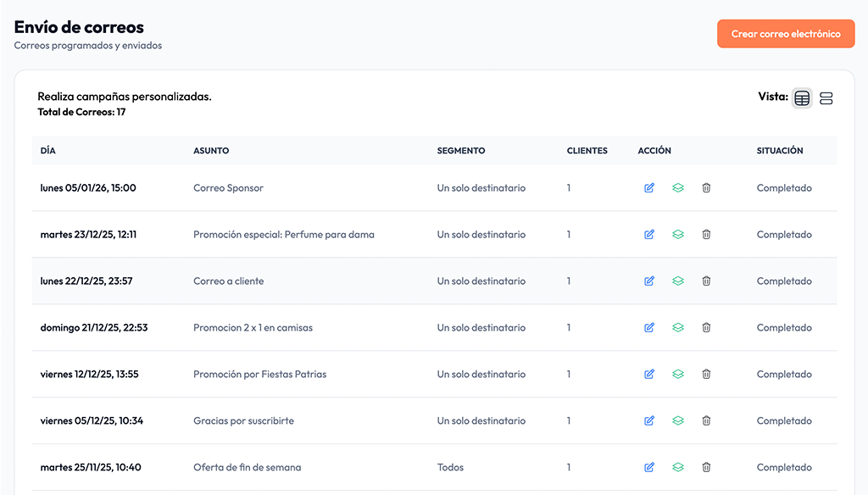Click the SEGMENTO column header

coord(461,151)
